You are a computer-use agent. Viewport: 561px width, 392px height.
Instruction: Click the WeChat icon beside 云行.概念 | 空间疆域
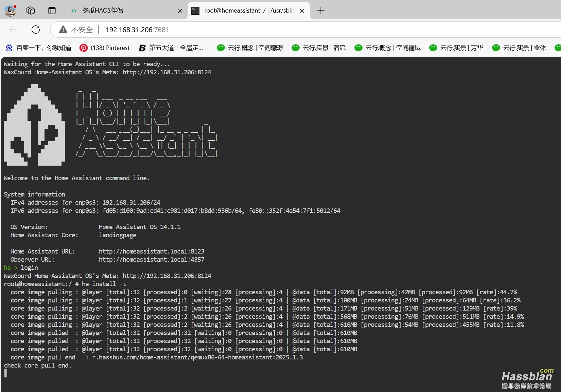[x=358, y=48]
